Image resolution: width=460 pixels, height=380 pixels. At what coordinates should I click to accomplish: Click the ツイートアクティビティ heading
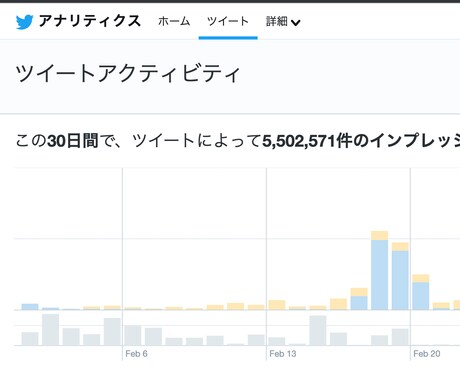[128, 73]
